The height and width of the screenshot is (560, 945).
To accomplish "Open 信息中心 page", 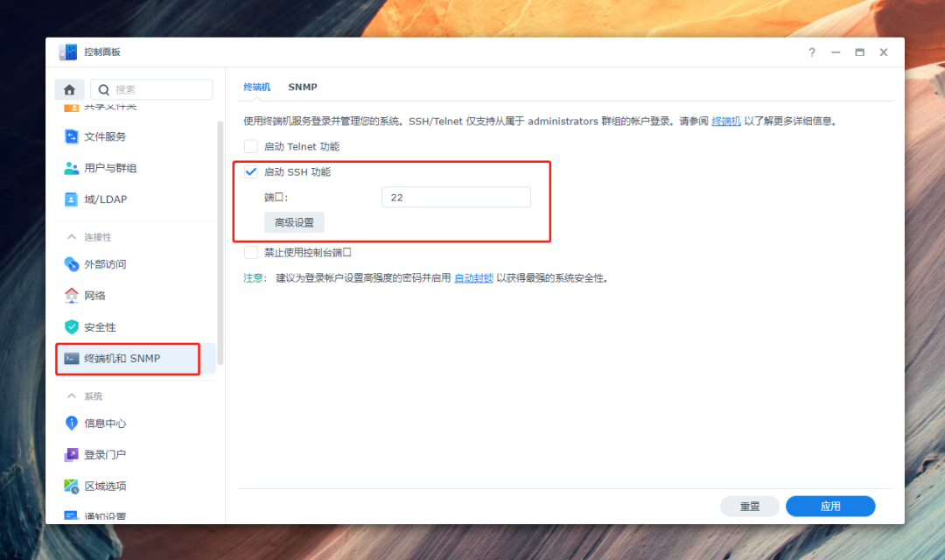I will pyautogui.click(x=135, y=423).
